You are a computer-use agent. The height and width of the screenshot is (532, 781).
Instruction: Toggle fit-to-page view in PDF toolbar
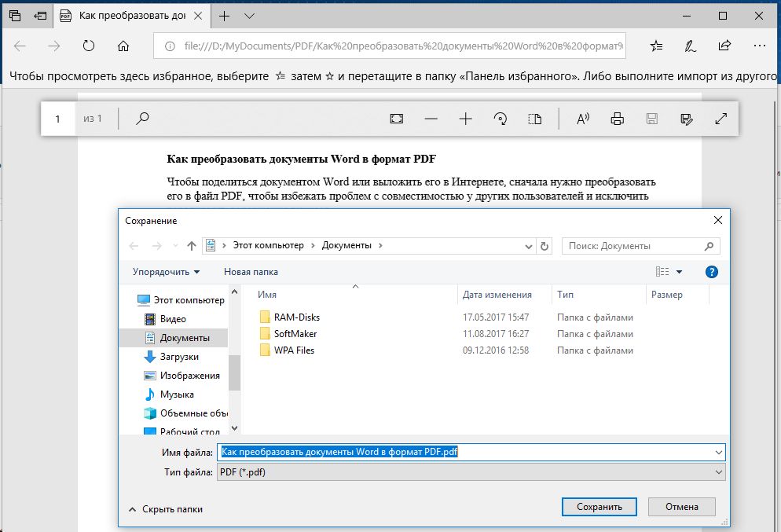tap(397, 119)
